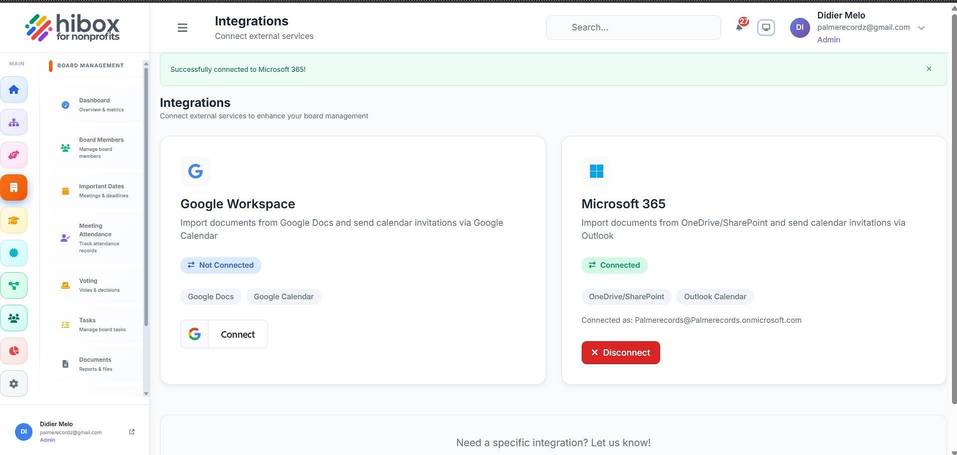Open the settings gear sidebar icon
957x455 pixels.
click(x=13, y=384)
